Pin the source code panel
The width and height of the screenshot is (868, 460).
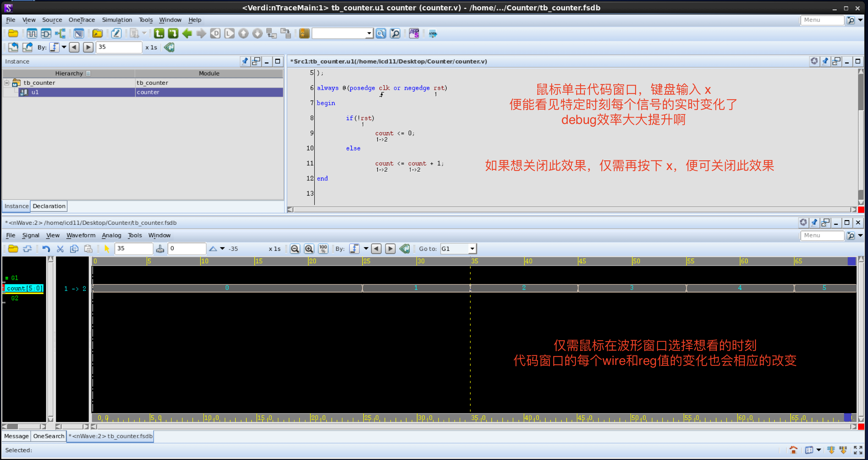click(x=825, y=61)
